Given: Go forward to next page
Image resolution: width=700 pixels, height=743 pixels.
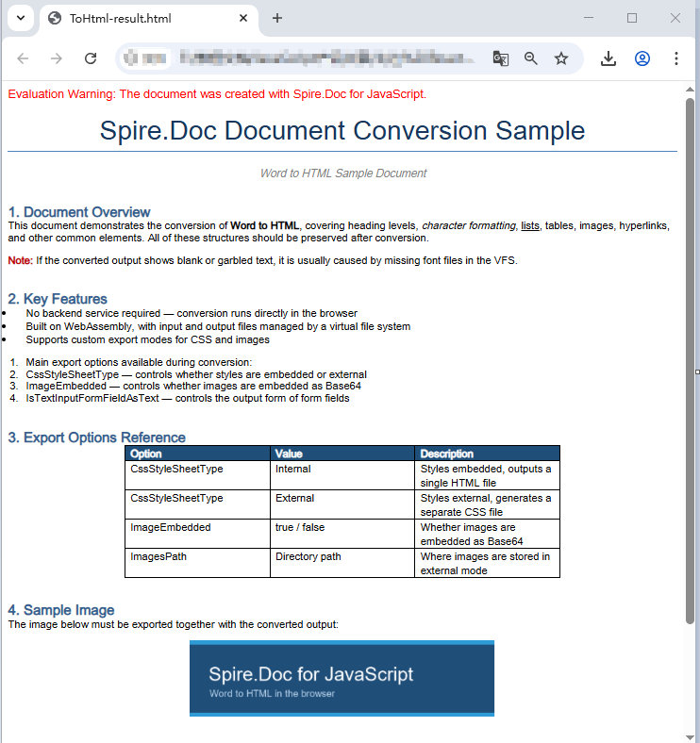Looking at the screenshot, I should (x=57, y=58).
